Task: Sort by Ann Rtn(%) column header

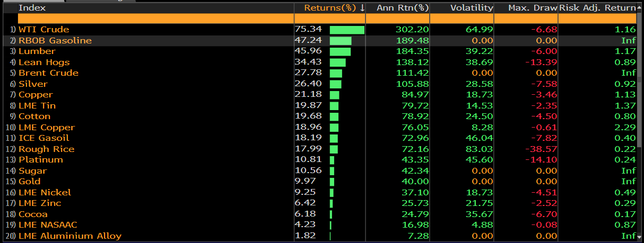Action: (403, 8)
